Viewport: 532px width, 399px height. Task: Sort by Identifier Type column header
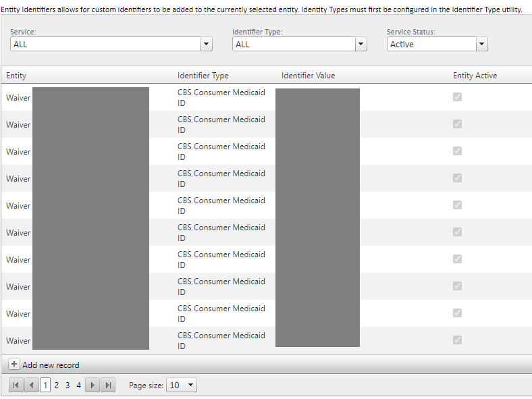point(203,76)
